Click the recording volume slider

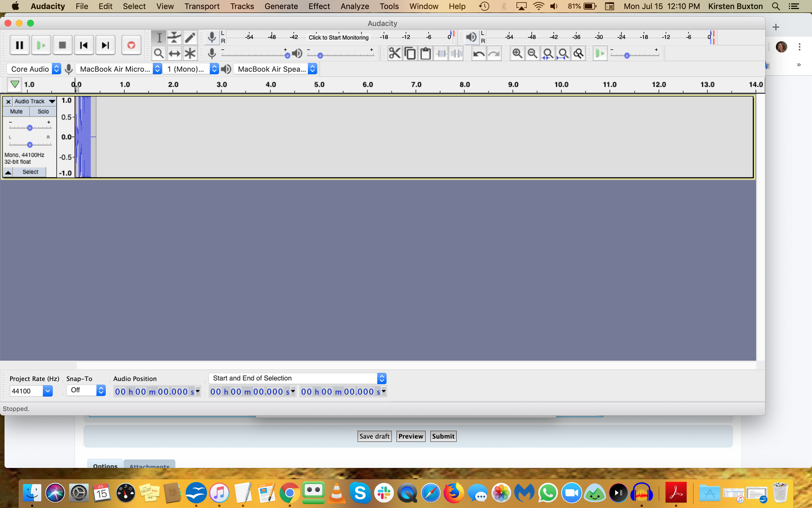pyautogui.click(x=255, y=54)
